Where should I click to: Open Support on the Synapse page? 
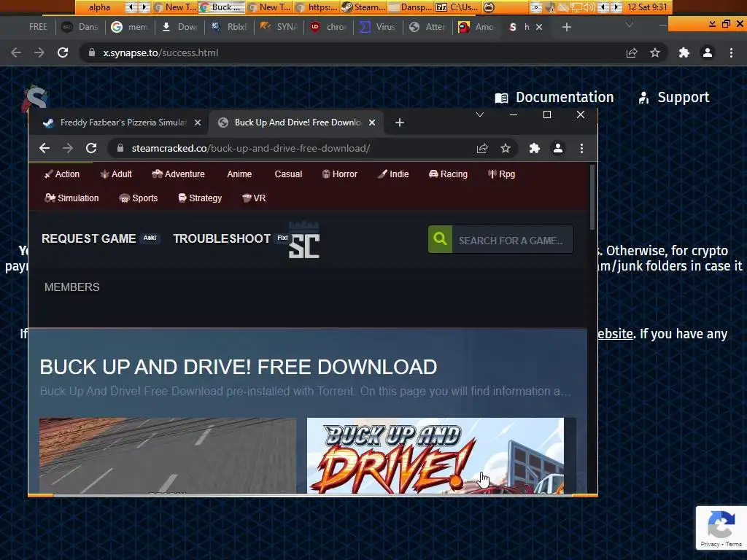(673, 98)
